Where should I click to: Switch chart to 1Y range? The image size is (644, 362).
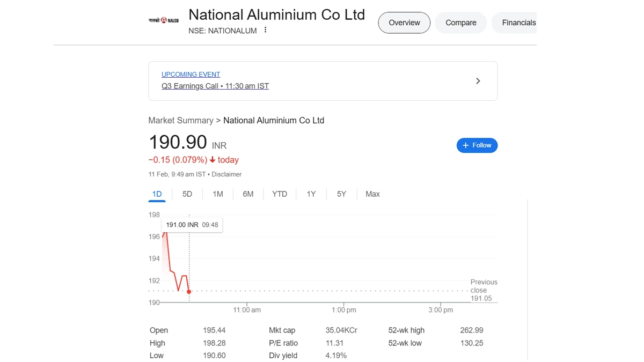click(311, 194)
